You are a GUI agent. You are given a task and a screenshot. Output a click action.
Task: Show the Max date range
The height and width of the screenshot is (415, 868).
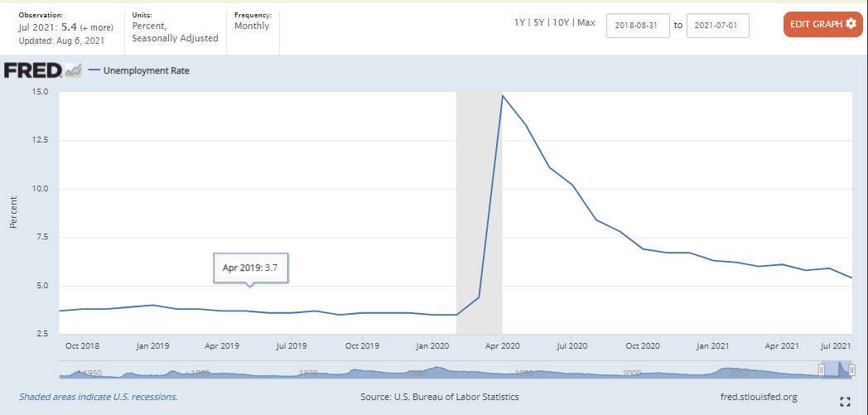586,22
